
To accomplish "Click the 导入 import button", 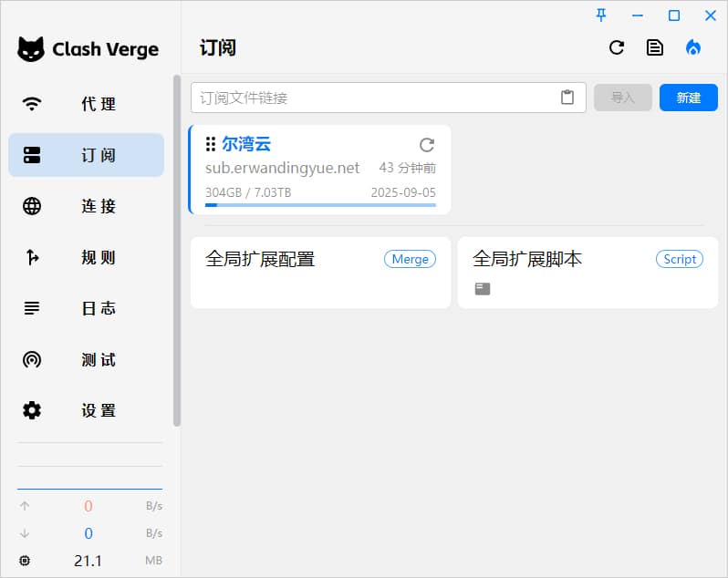I will (x=622, y=98).
